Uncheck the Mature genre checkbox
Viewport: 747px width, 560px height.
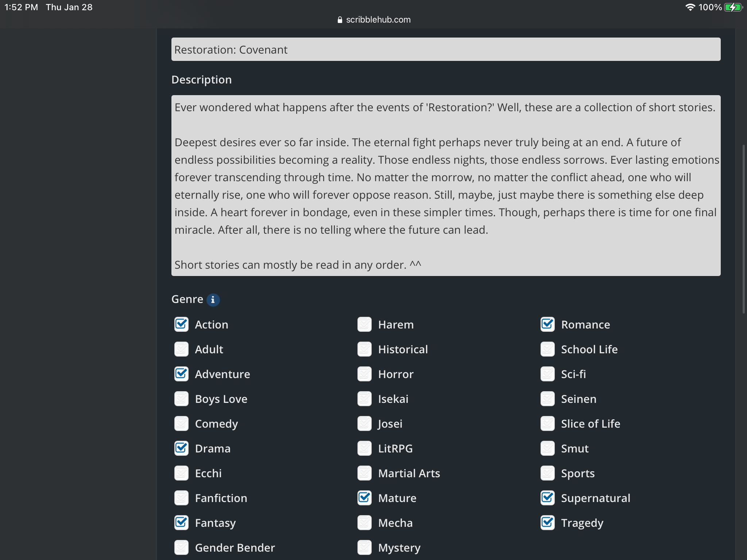coord(364,498)
